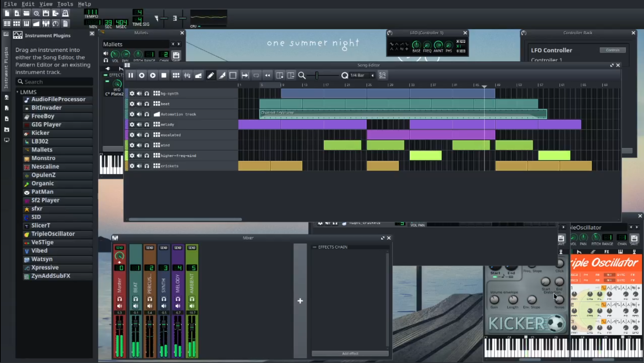Solo the crickets track
Screen dimensions: 644x363
(147, 166)
